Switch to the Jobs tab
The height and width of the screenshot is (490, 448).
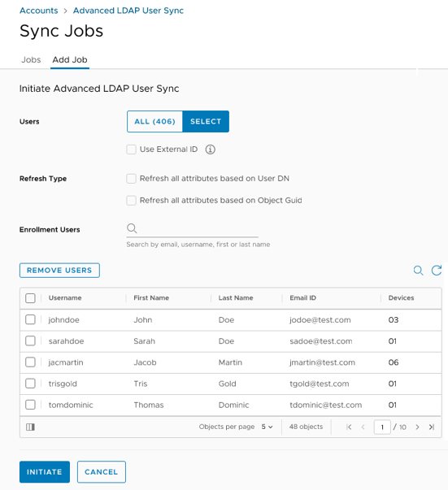click(x=31, y=59)
